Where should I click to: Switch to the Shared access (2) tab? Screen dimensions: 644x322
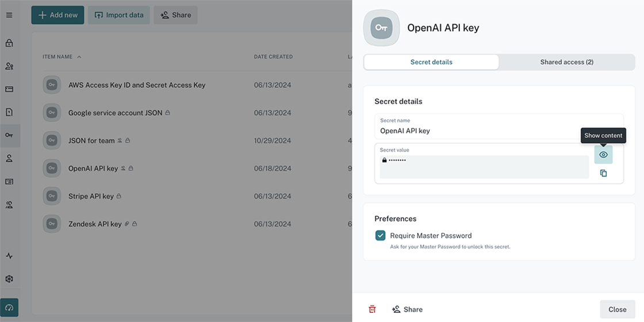point(566,62)
